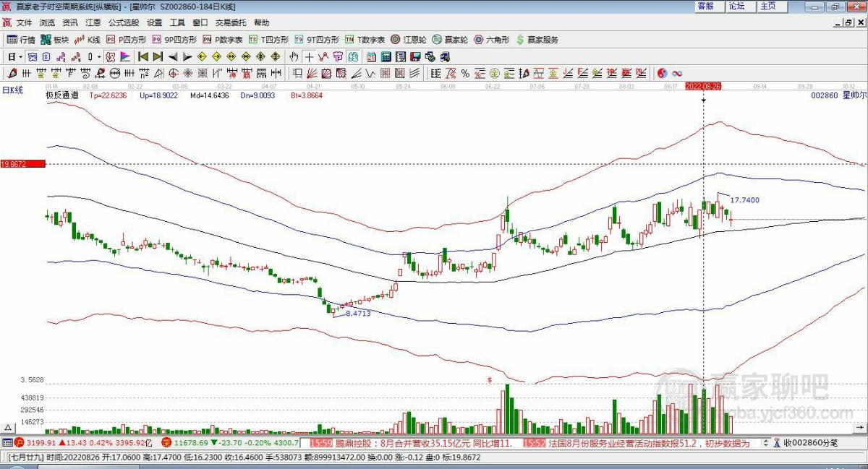Select the hand pan tool
Image resolution: width=868 pixels, height=469 pixels.
(x=294, y=56)
